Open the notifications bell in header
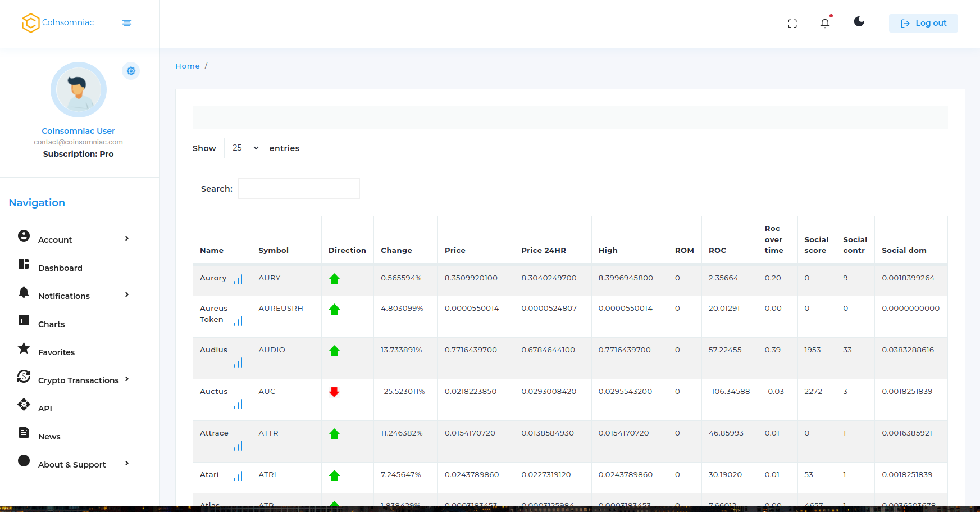Image resolution: width=980 pixels, height=512 pixels. pos(824,24)
